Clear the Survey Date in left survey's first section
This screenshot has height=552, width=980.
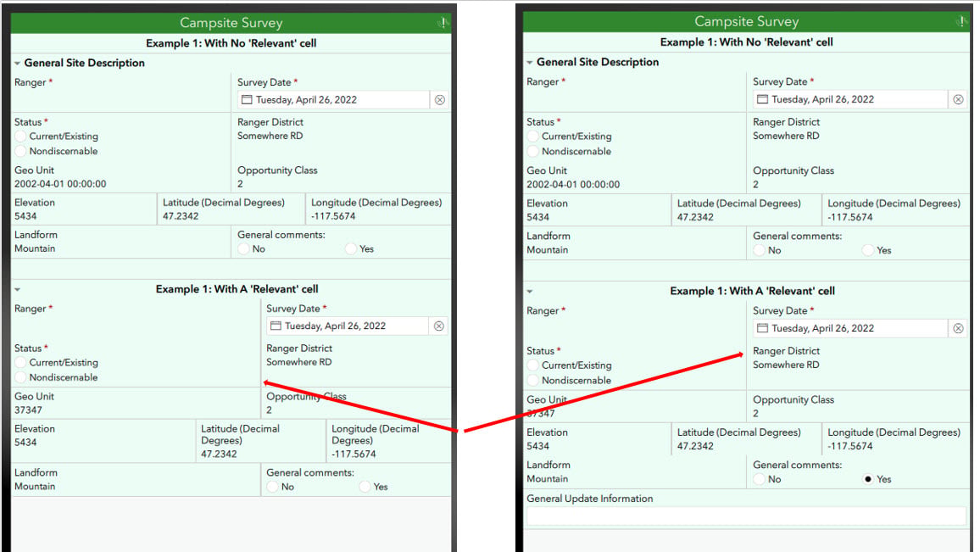click(x=440, y=100)
